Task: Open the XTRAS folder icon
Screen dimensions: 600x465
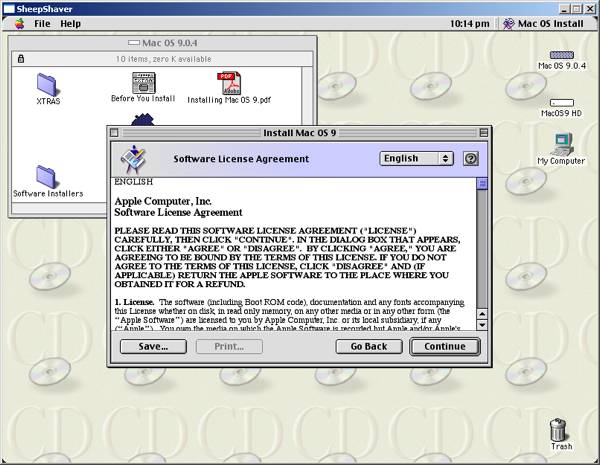Action: 47,84
